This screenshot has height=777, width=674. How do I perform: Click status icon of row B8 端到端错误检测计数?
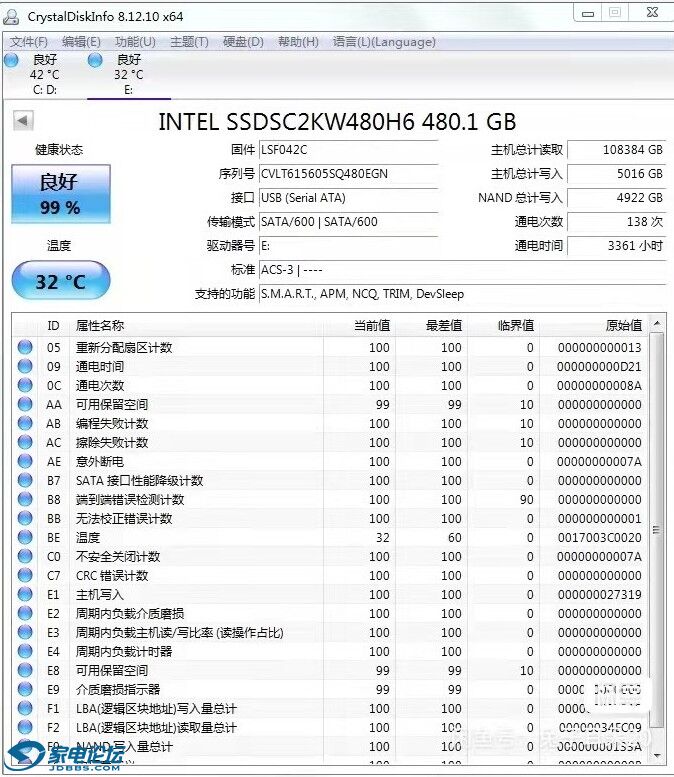(x=25, y=499)
